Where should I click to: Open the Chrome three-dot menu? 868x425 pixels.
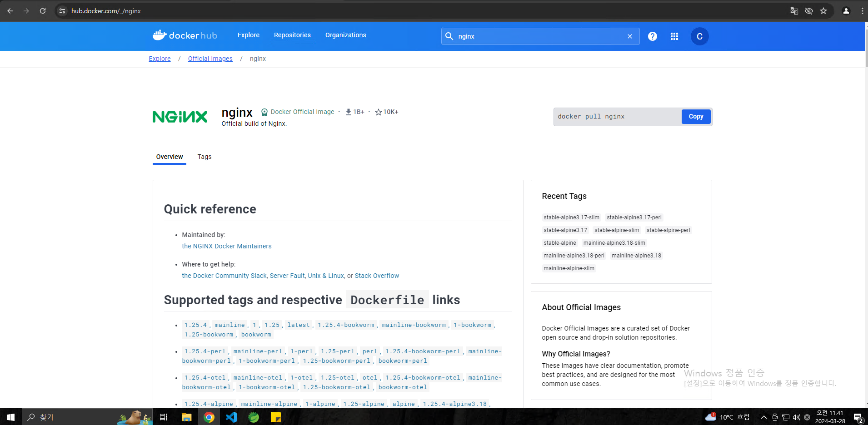pos(862,11)
